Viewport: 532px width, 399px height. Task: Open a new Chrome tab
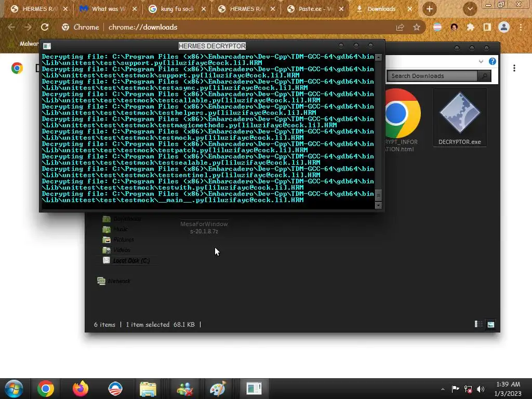click(430, 9)
